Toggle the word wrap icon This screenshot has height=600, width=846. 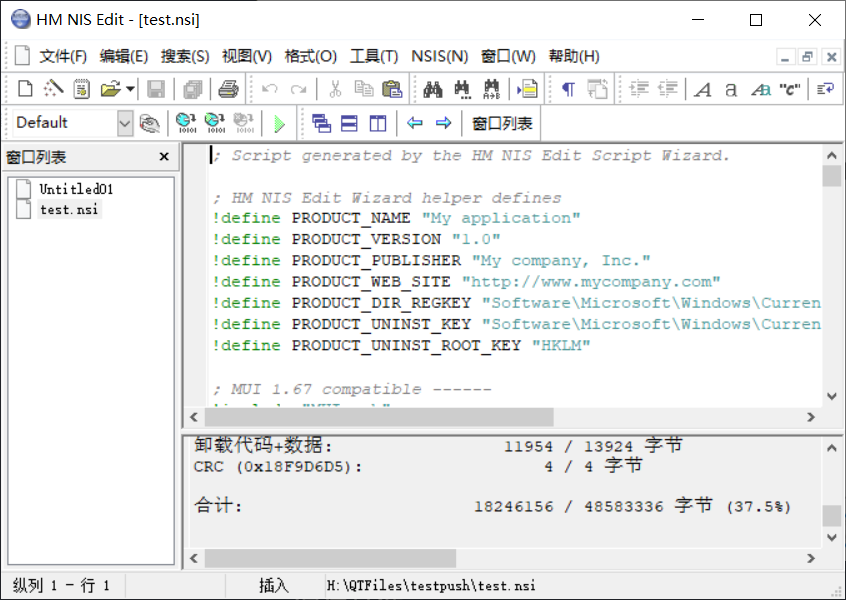pos(597,88)
